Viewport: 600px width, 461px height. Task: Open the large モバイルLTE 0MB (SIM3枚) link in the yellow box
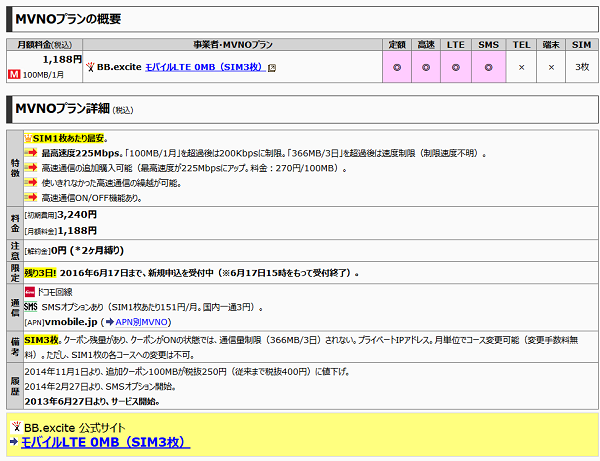click(106, 442)
